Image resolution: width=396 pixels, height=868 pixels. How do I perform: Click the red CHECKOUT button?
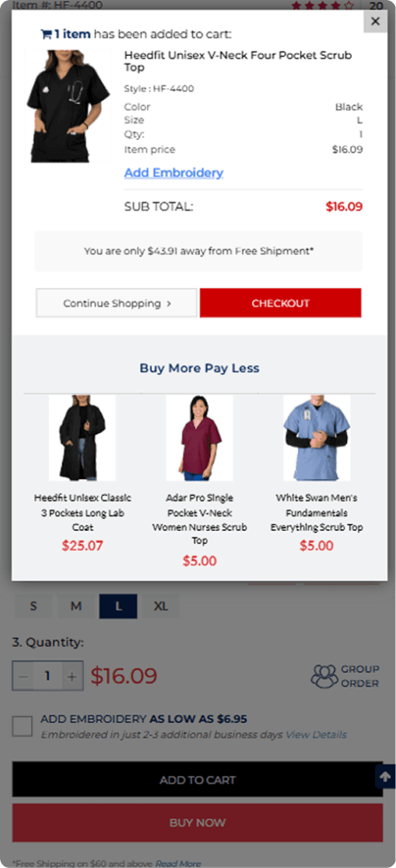point(280,303)
